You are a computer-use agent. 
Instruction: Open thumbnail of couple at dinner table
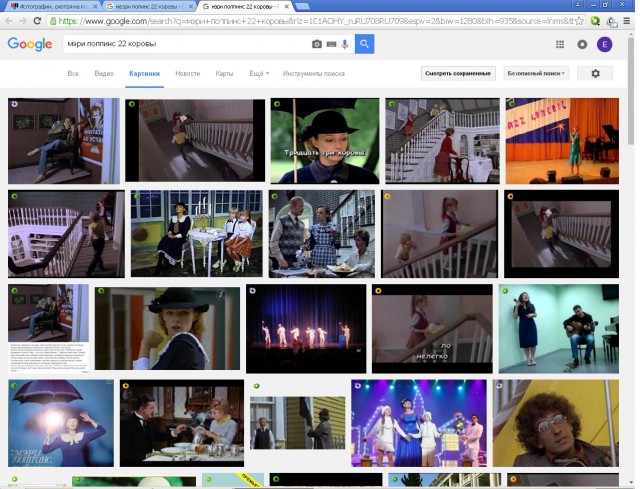tap(182, 423)
